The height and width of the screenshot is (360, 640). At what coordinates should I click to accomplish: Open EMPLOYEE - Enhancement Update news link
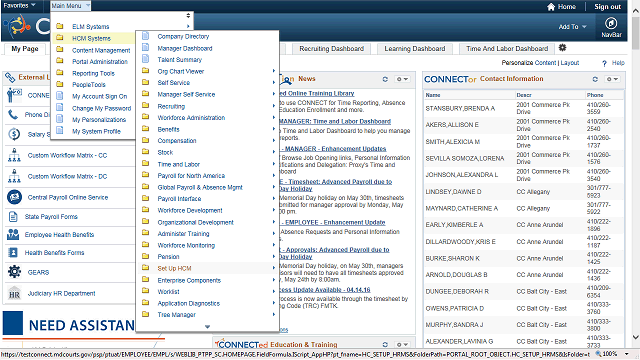click(x=333, y=222)
